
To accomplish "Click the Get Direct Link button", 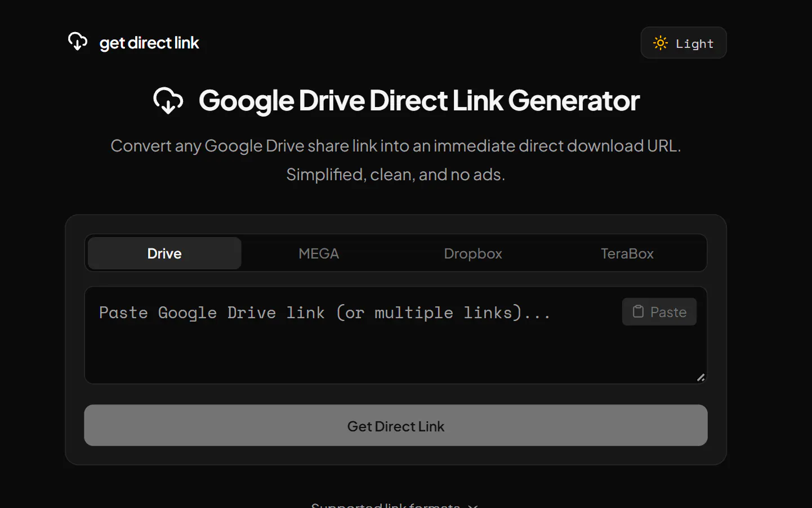I will pyautogui.click(x=396, y=426).
